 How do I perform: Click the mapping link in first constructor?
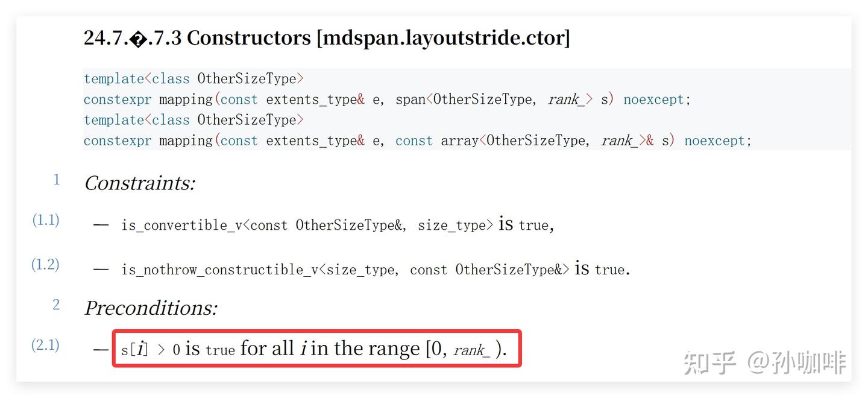click(x=186, y=99)
